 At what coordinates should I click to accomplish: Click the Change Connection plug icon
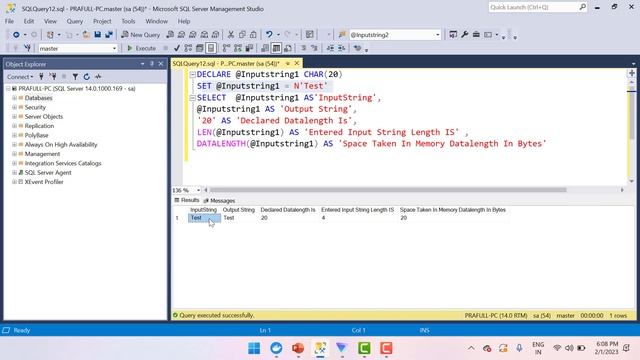[x=27, y=48]
